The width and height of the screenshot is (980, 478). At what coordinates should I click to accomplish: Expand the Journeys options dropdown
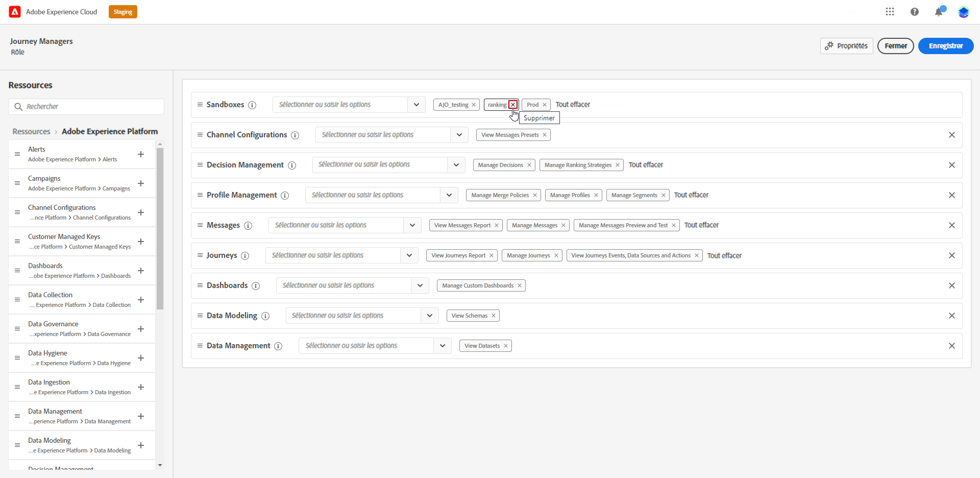coord(409,255)
